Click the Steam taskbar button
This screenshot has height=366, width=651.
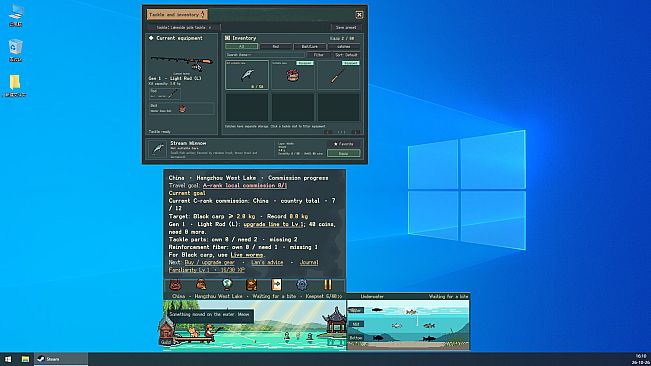(61, 359)
